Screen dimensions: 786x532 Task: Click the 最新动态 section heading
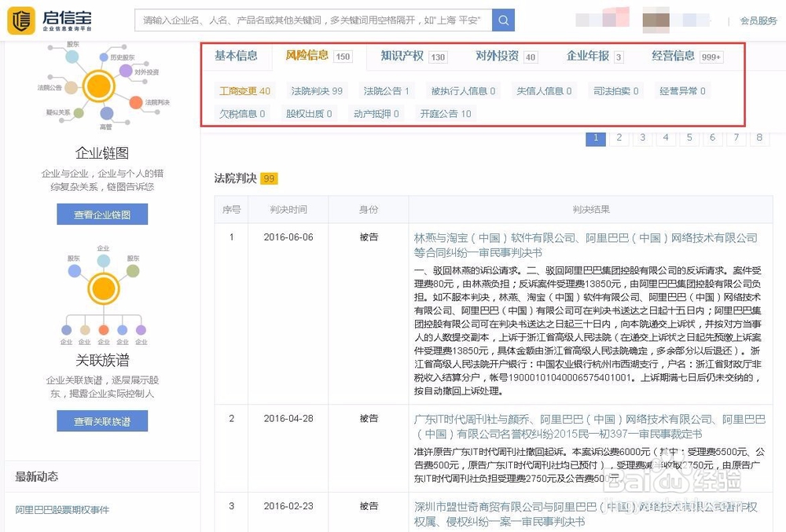pyautogui.click(x=37, y=476)
